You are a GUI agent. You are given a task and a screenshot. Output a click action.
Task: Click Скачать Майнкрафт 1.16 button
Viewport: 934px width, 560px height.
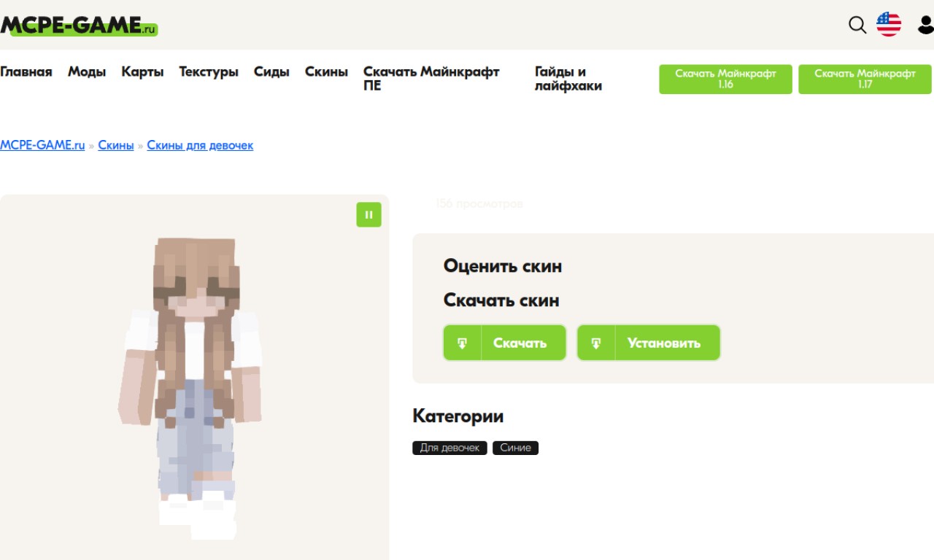(725, 79)
